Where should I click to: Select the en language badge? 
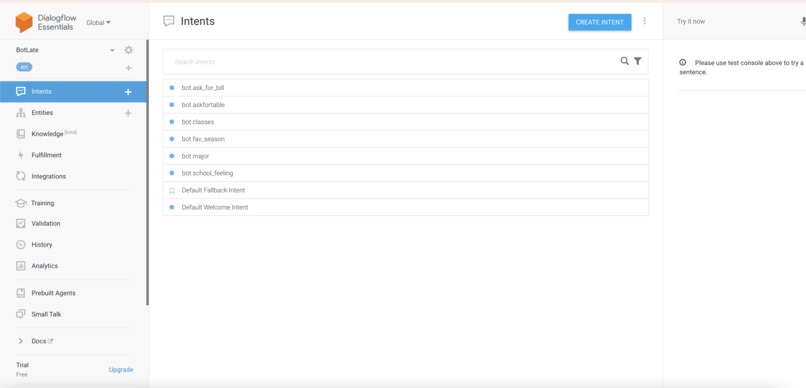[24, 67]
